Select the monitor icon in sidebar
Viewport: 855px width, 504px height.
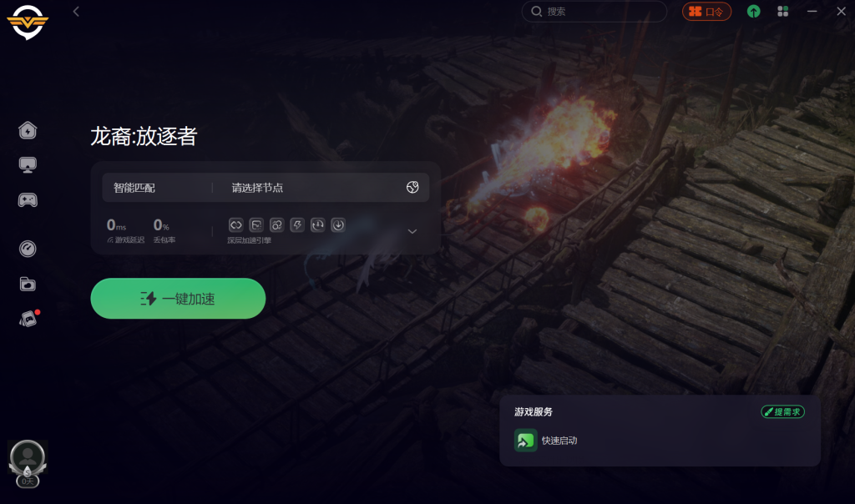pyautogui.click(x=28, y=164)
